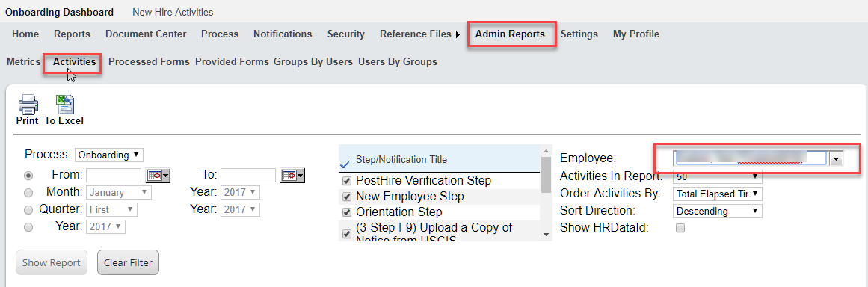The height and width of the screenshot is (287, 868).
Task: Open the Notifications menu
Action: click(x=283, y=34)
